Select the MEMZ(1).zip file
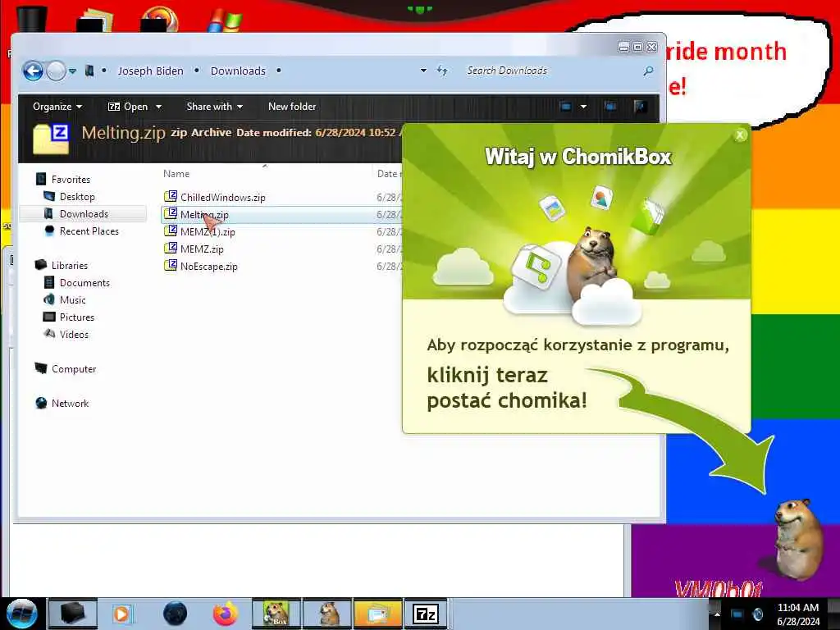The height and width of the screenshot is (630, 840). click(x=208, y=232)
